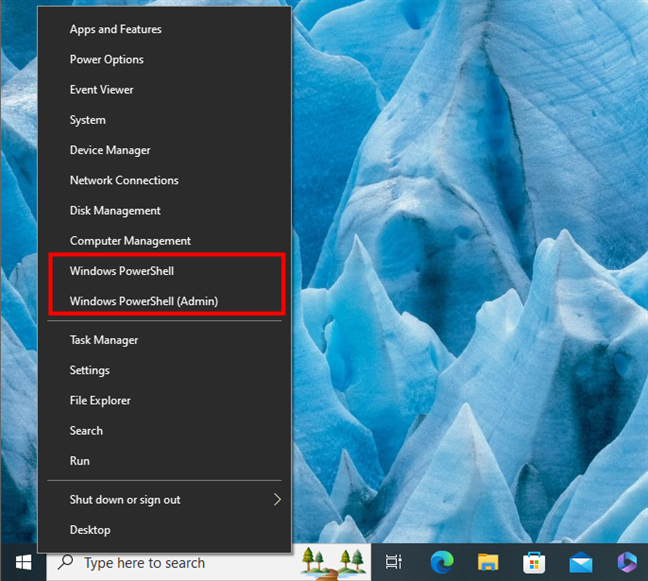
Task: Click the Windows Start button
Action: [23, 562]
